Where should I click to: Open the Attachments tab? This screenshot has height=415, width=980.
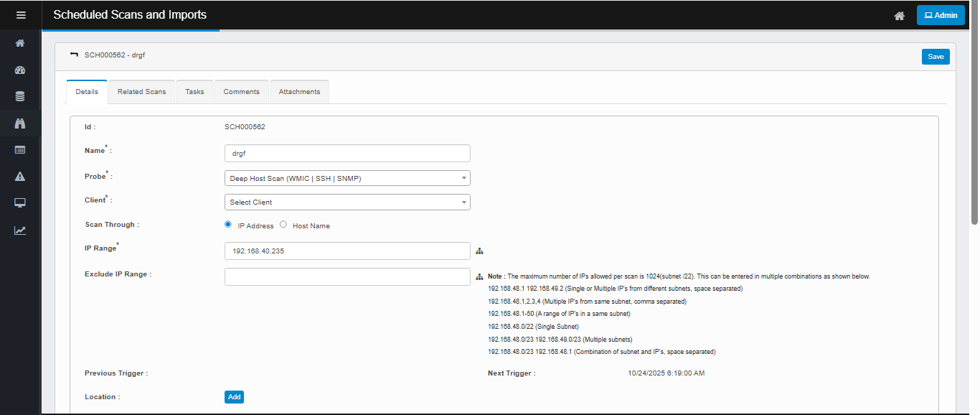pos(299,92)
